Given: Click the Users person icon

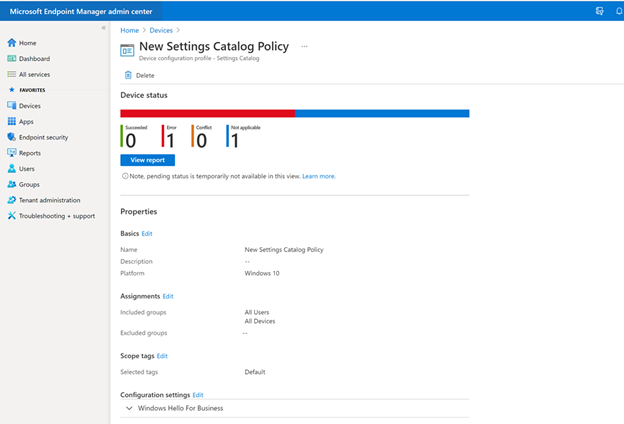Looking at the screenshot, I should (x=12, y=168).
